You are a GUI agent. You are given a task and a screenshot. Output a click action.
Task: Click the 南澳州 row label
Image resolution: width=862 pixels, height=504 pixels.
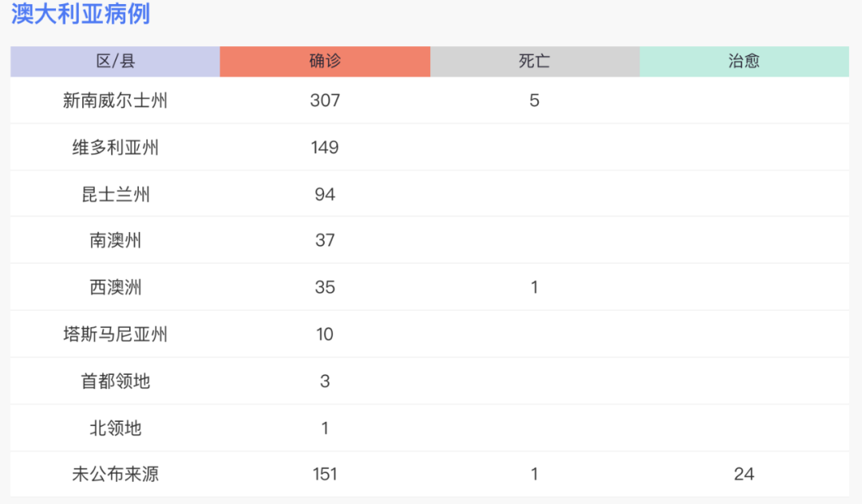[x=115, y=240]
